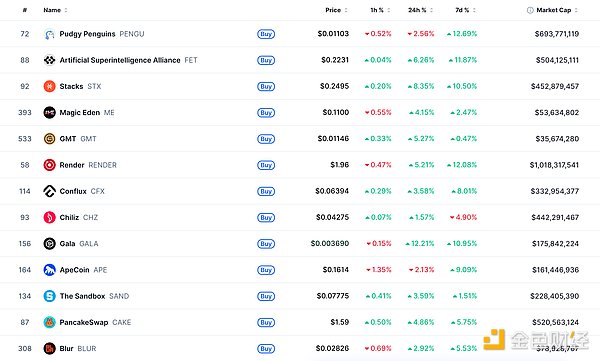Open Chiliz coin page

tap(69, 217)
